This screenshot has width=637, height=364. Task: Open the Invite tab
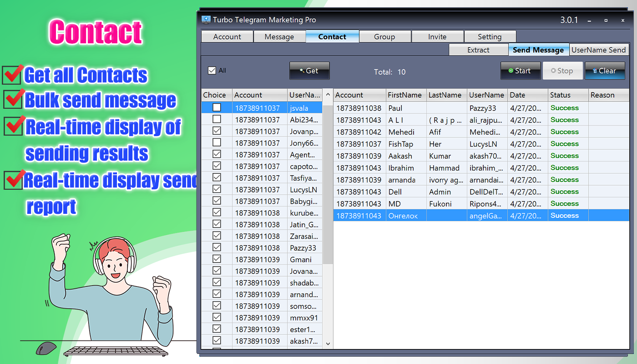pyautogui.click(x=437, y=37)
